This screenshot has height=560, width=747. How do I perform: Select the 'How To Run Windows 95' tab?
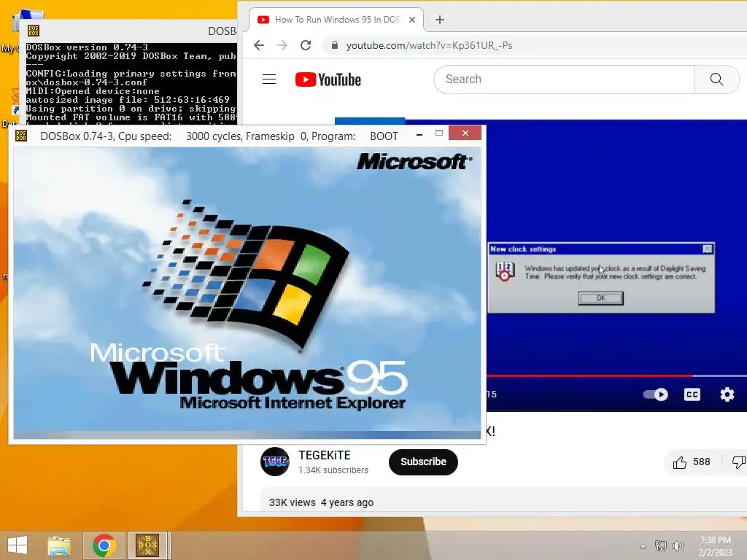336,20
